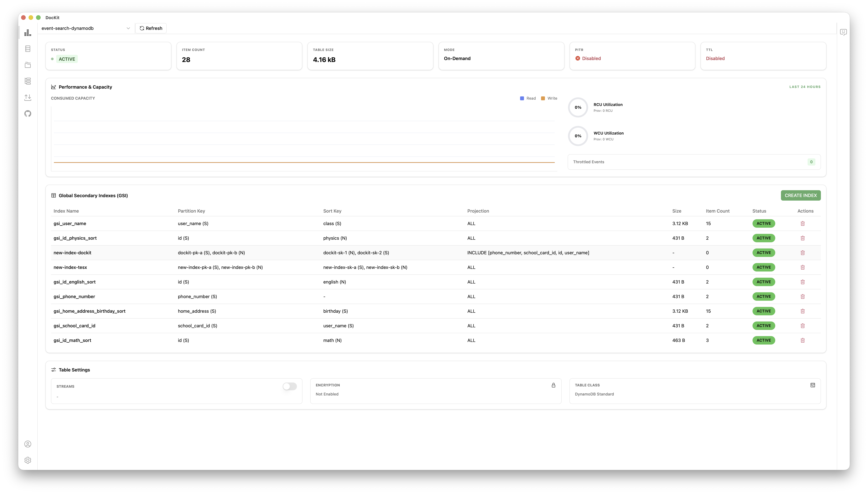Click the feedback icon at top right
Viewport: 868px width, 494px height.
coord(844,32)
